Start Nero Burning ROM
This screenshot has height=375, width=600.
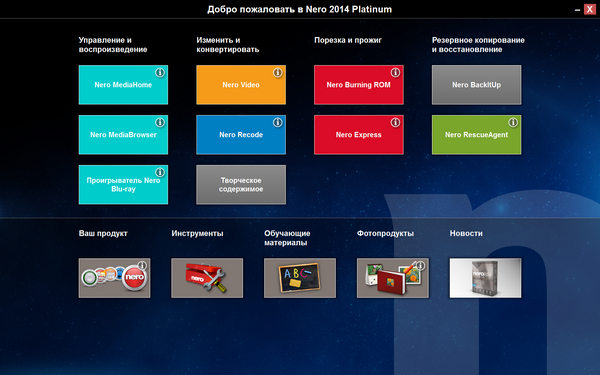point(359,85)
